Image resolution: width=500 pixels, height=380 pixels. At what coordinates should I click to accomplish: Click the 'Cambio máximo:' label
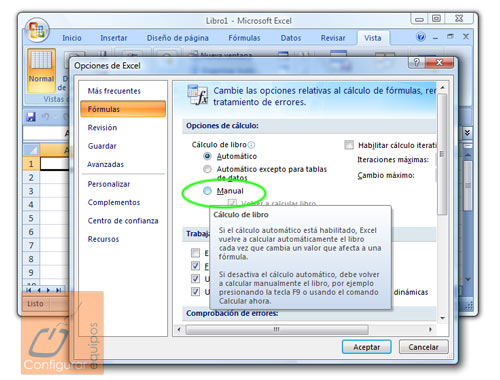[x=386, y=175]
